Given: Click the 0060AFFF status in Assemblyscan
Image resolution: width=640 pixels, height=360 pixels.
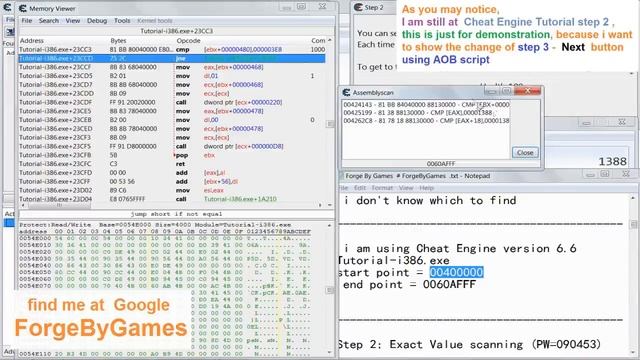Looking at the screenshot, I should click(x=441, y=164).
